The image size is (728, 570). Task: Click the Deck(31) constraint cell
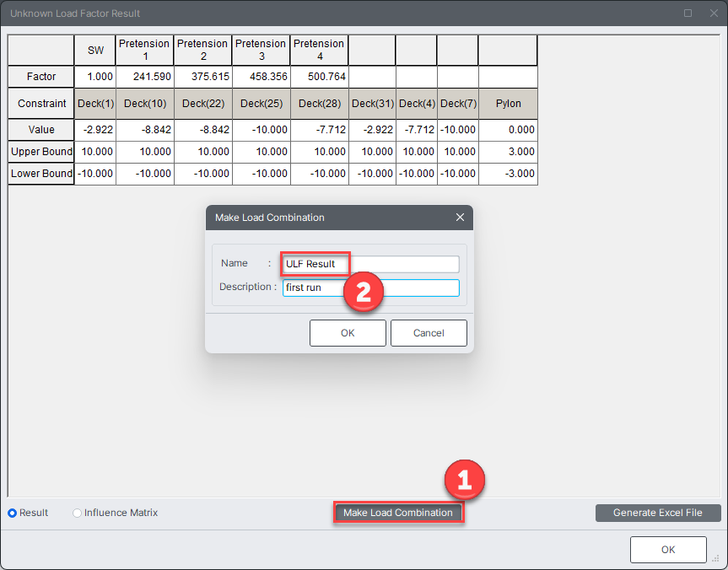click(x=372, y=104)
